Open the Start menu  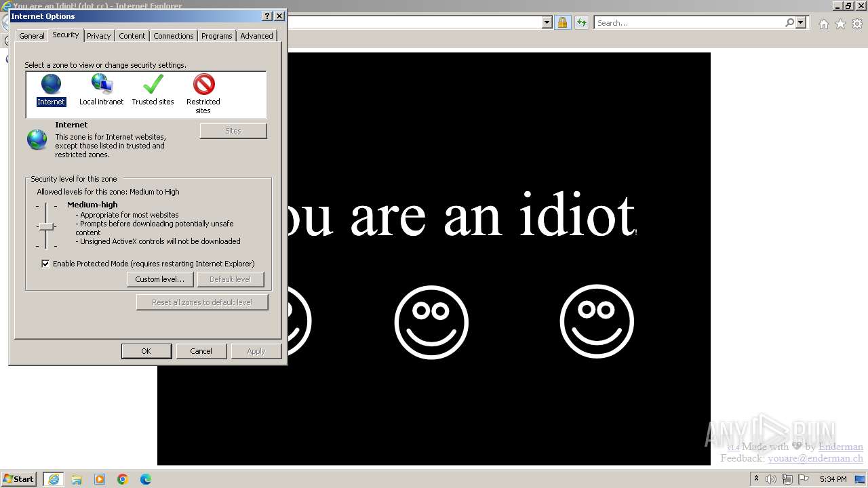pyautogui.click(x=19, y=479)
